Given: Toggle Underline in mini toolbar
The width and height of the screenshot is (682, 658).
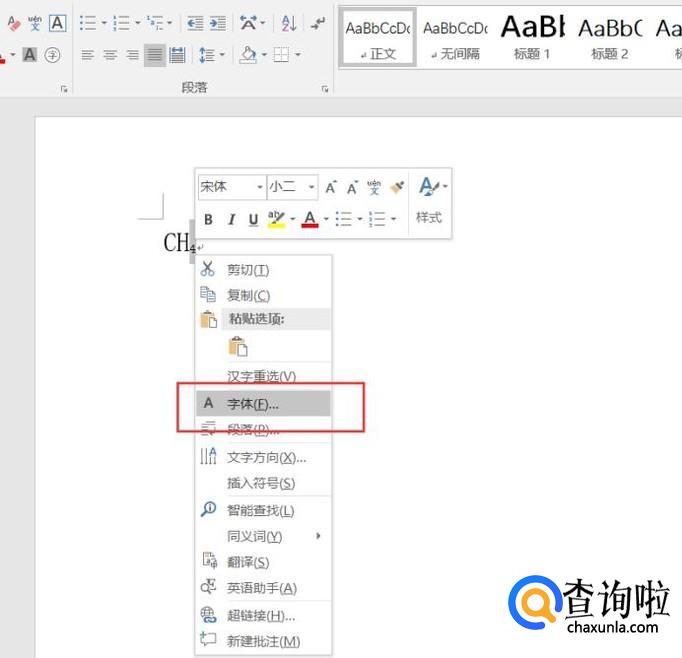Looking at the screenshot, I should pyautogui.click(x=254, y=219).
